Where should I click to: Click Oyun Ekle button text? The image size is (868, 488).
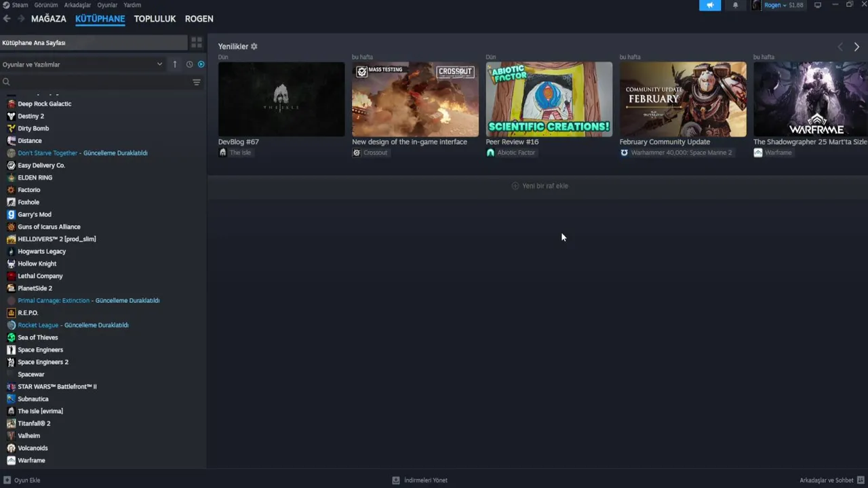(27, 480)
